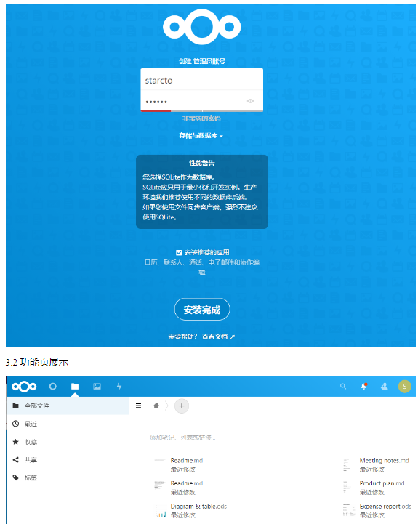Click the folder icon beside 全部文件
This screenshot has height=532, width=418.
pos(15,406)
